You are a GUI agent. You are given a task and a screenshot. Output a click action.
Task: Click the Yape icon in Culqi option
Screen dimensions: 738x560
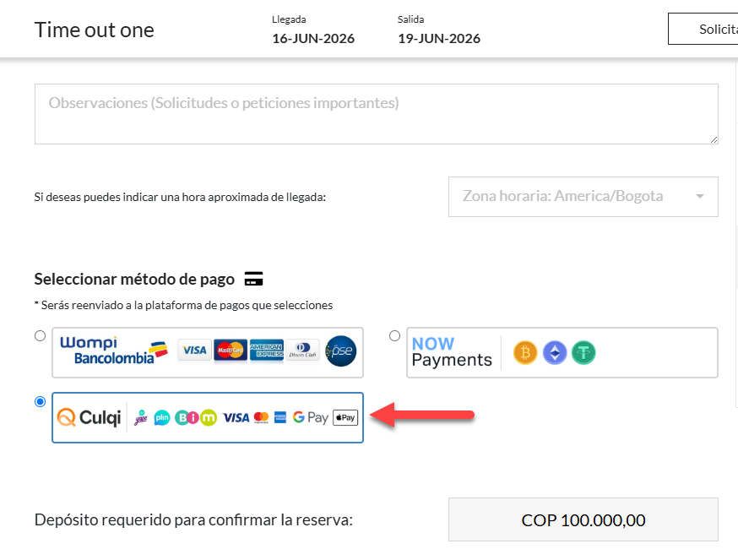coord(141,418)
